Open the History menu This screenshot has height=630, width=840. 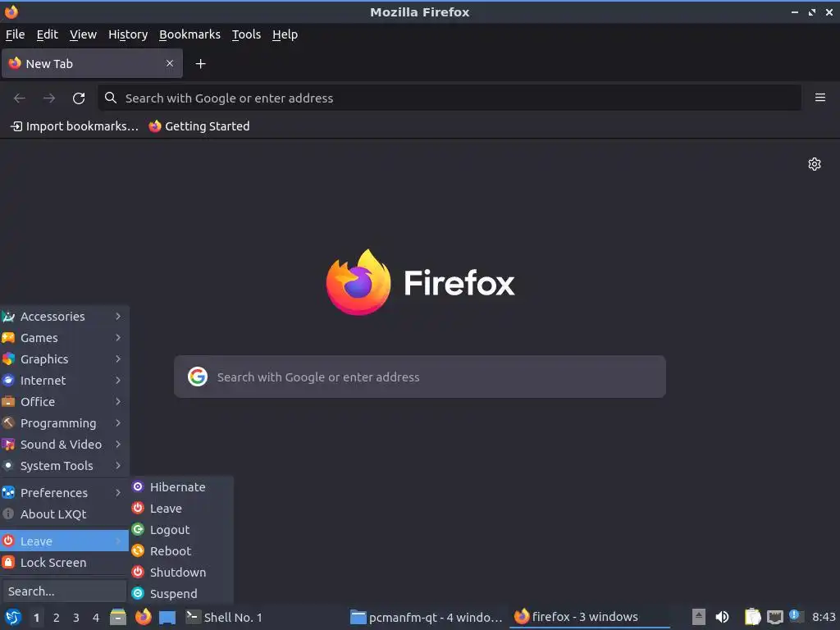pyautogui.click(x=128, y=34)
